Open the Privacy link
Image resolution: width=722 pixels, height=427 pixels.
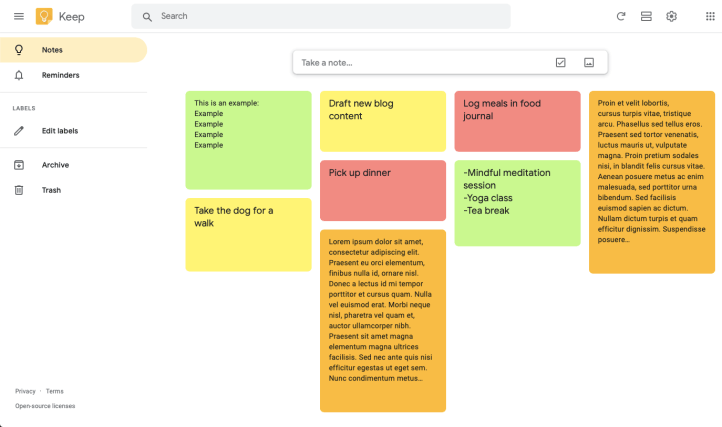[x=25, y=391]
